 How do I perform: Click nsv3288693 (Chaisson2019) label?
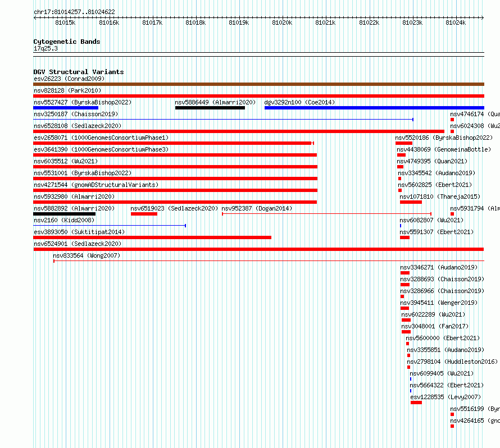pyautogui.click(x=442, y=279)
